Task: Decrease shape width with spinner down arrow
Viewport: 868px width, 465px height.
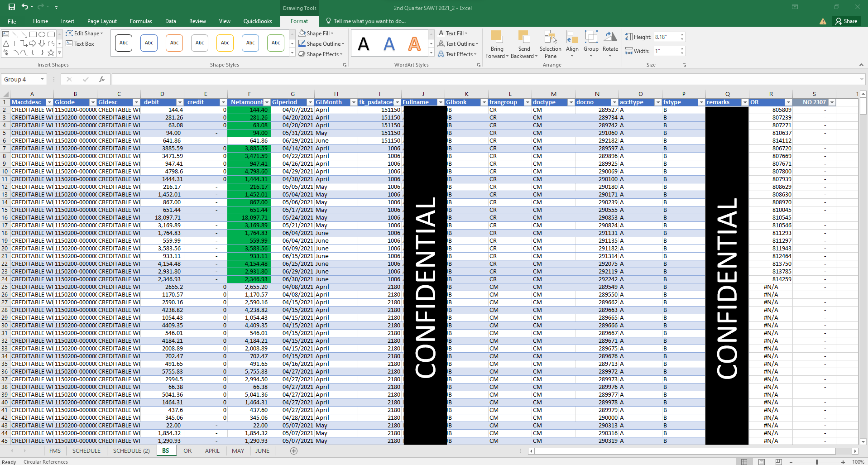Action: (x=682, y=53)
